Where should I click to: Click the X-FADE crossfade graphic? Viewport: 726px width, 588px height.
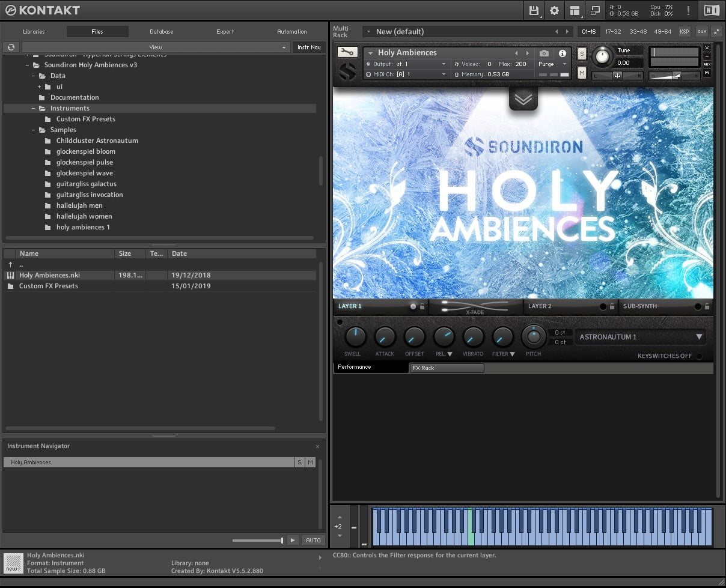coord(475,306)
